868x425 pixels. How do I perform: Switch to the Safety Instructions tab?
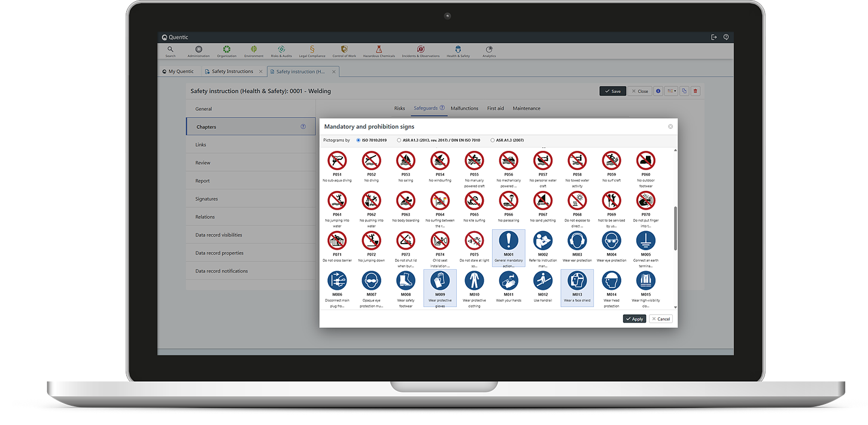(x=232, y=71)
